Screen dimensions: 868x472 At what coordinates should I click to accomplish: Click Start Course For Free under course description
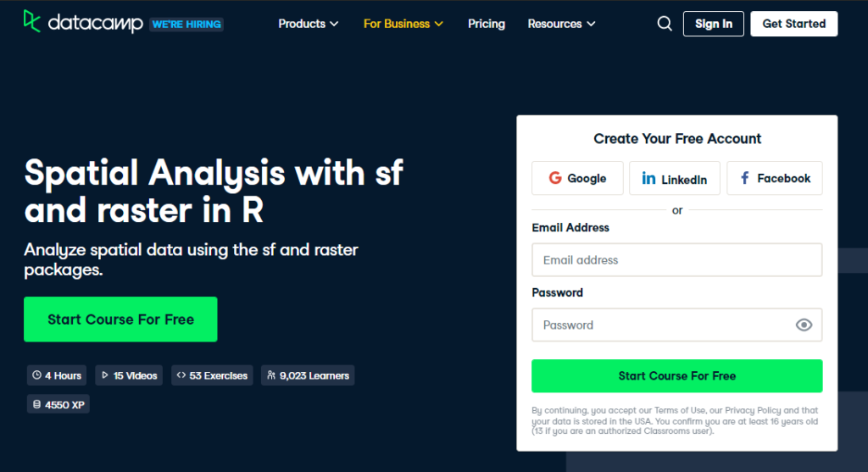click(120, 319)
